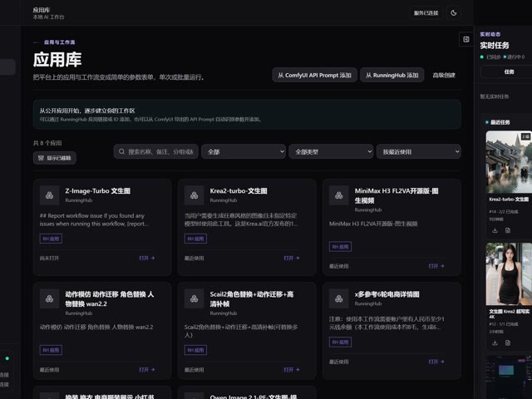Click the 应用库 header title in the top bar
Image resolution: width=532 pixels, height=399 pixels.
(41, 10)
